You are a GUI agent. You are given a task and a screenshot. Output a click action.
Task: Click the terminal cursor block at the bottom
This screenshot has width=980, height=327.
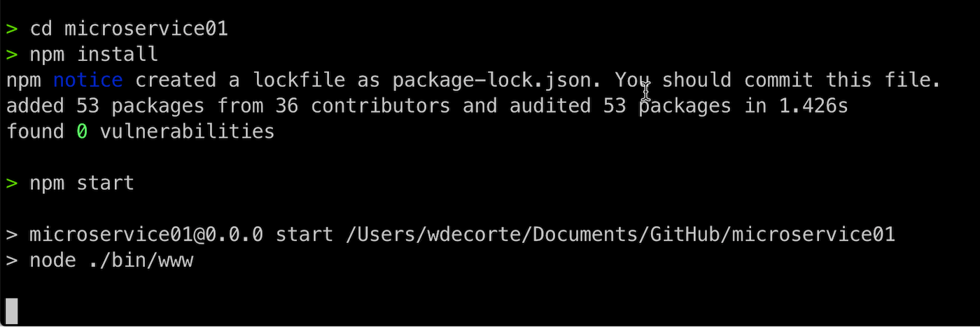coord(11,311)
